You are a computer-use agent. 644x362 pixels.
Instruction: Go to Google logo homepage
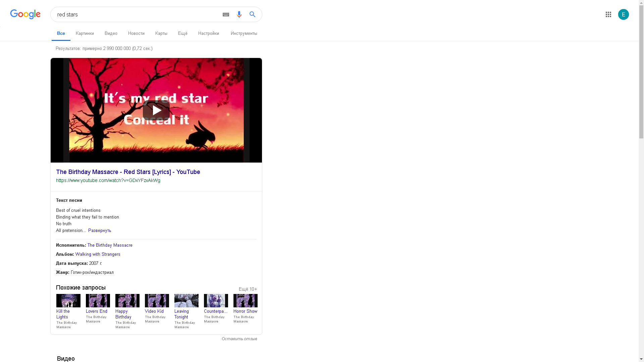pos(25,14)
